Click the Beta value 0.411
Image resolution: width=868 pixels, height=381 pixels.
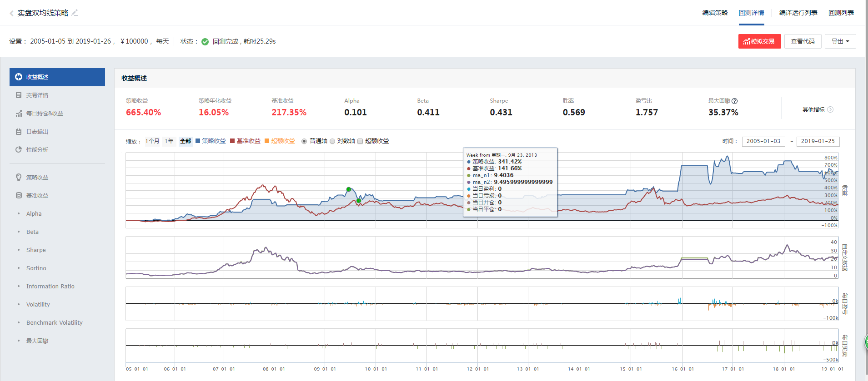coord(428,112)
